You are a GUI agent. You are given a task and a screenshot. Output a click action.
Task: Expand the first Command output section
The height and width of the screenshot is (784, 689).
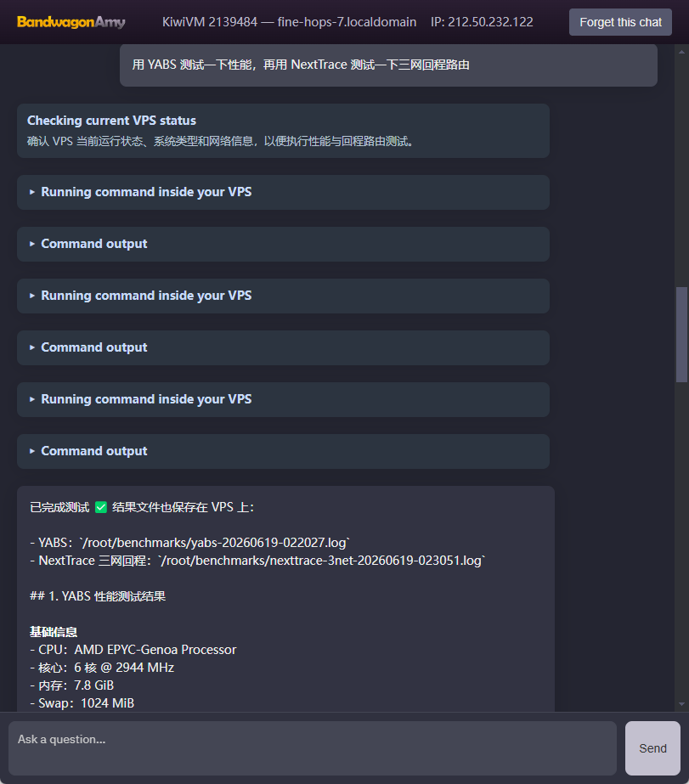point(283,244)
